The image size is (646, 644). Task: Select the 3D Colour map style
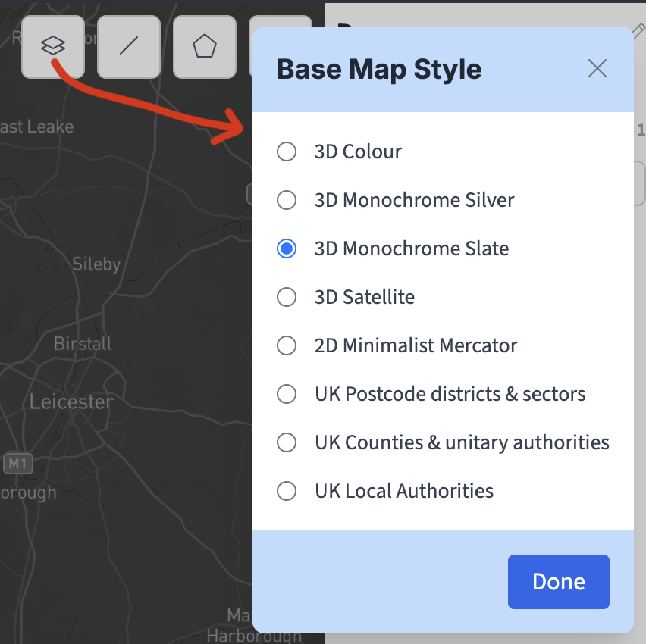[287, 152]
